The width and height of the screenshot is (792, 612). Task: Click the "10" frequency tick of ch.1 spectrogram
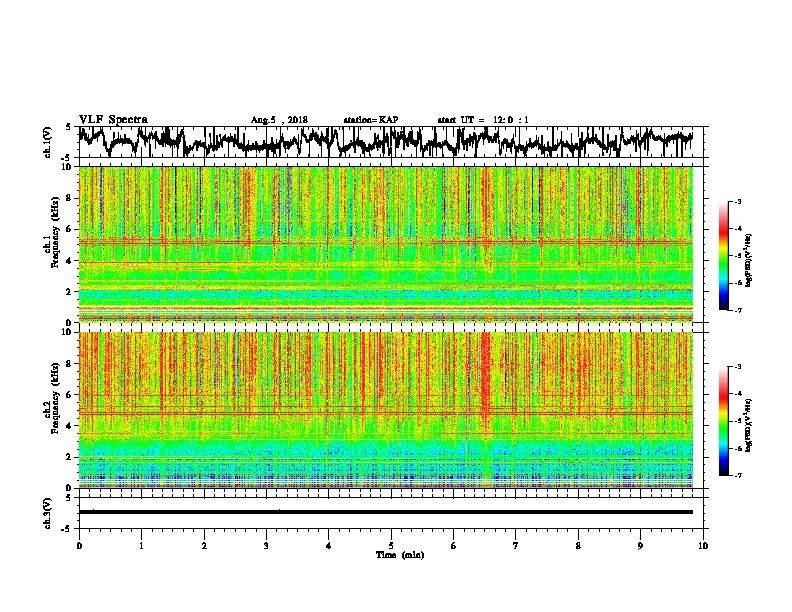[68, 168]
